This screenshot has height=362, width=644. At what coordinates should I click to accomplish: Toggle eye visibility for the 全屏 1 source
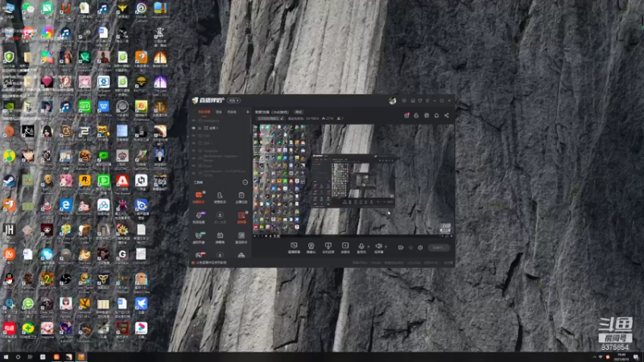pos(194,128)
